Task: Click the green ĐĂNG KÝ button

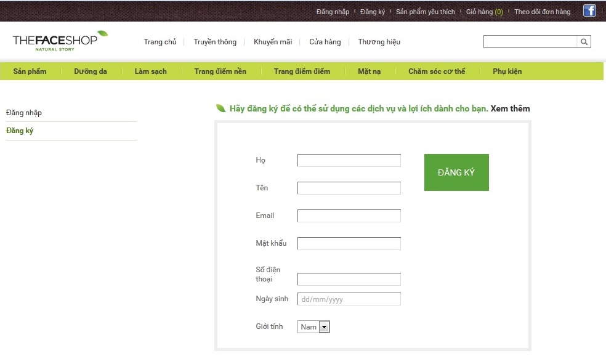Action: (x=456, y=172)
